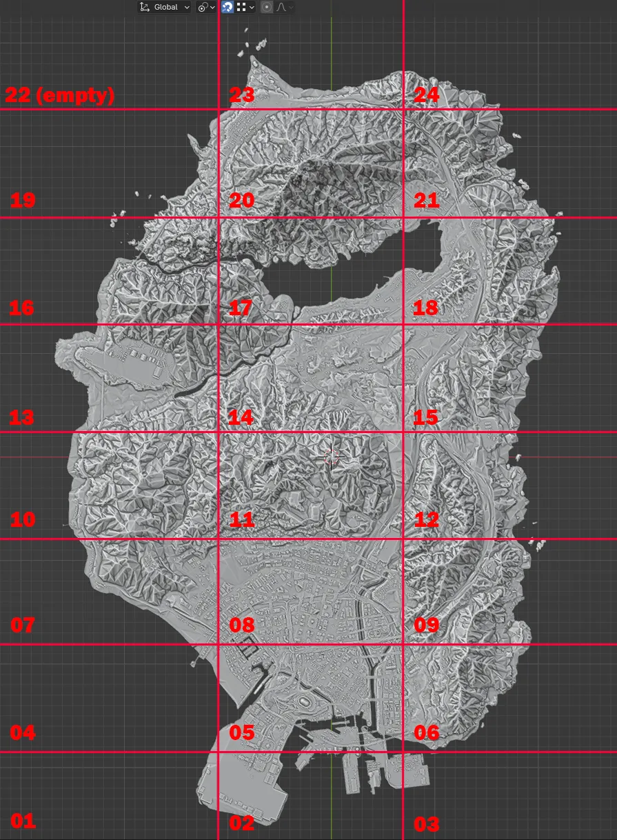617x840 pixels.
Task: Click the tile label 05
Action: tap(242, 732)
